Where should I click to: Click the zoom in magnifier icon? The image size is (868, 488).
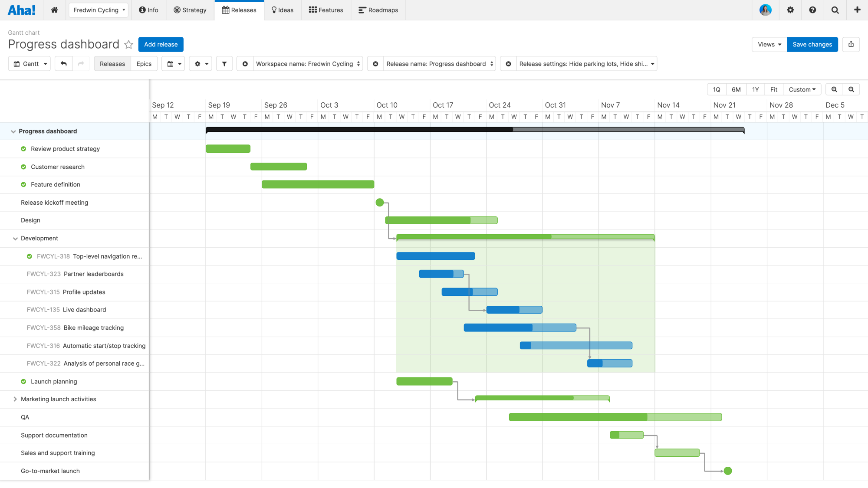point(834,89)
